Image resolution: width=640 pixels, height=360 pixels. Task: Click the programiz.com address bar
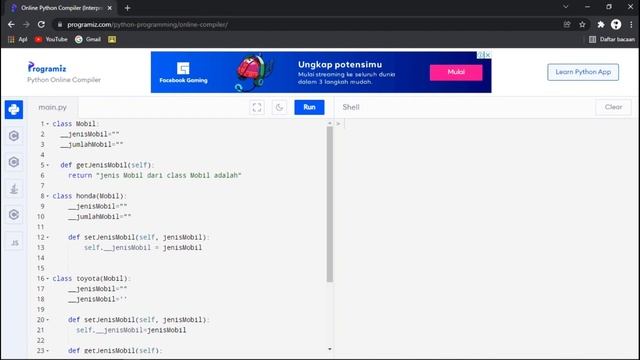point(310,24)
